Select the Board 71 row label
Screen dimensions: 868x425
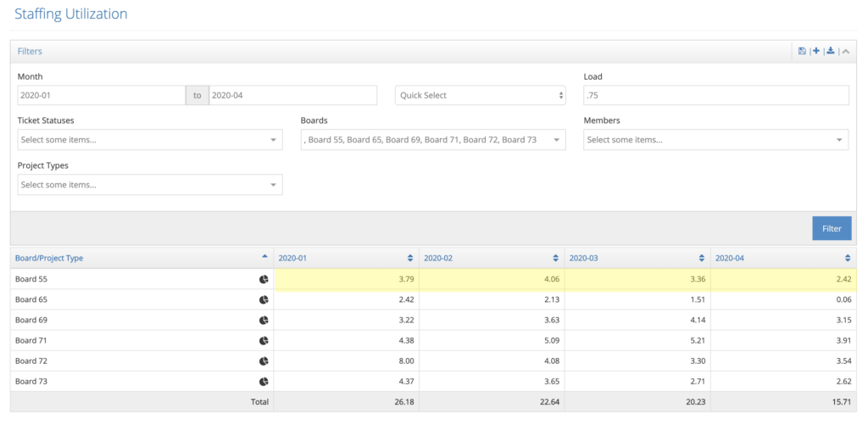tap(31, 340)
